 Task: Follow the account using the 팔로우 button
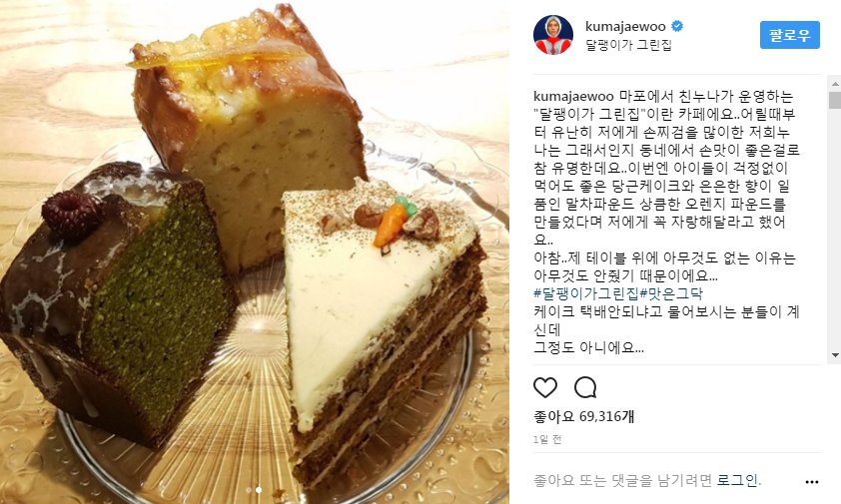pos(789,35)
